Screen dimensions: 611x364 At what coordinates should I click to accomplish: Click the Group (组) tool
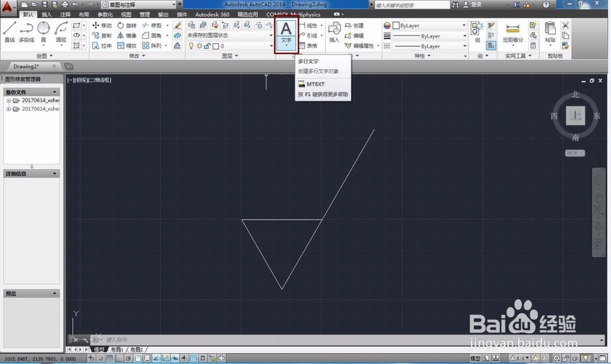click(477, 32)
